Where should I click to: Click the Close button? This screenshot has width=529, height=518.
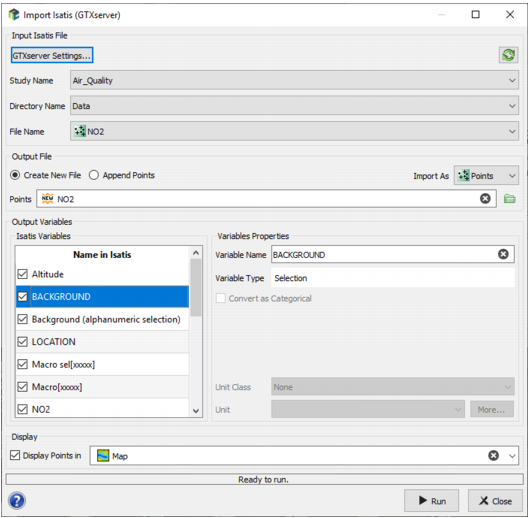coord(495,501)
